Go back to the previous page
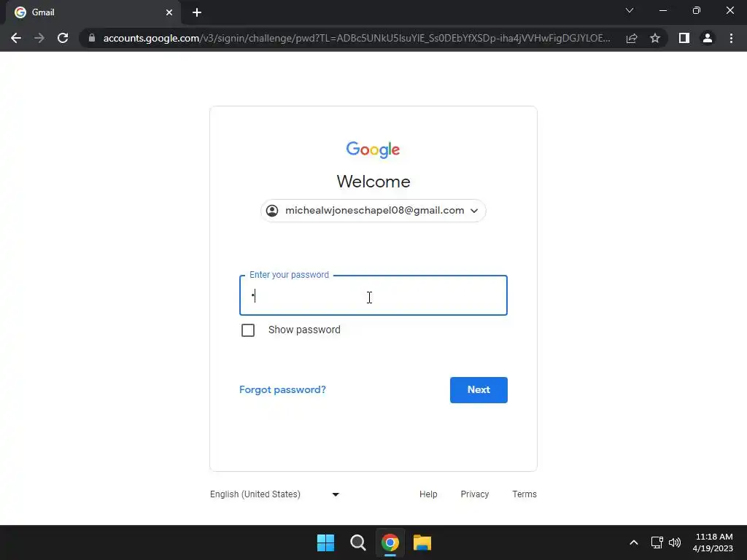This screenshot has height=560, width=747. (16, 38)
